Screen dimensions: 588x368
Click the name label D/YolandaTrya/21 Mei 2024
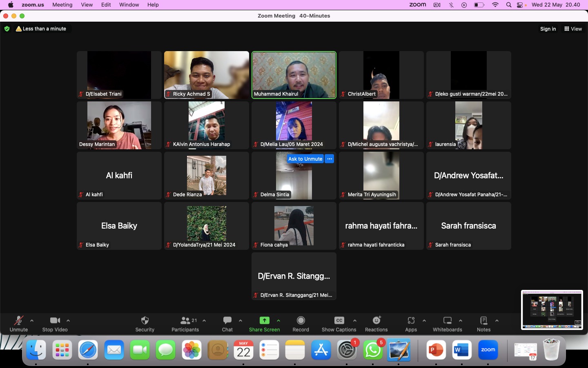pyautogui.click(x=204, y=245)
